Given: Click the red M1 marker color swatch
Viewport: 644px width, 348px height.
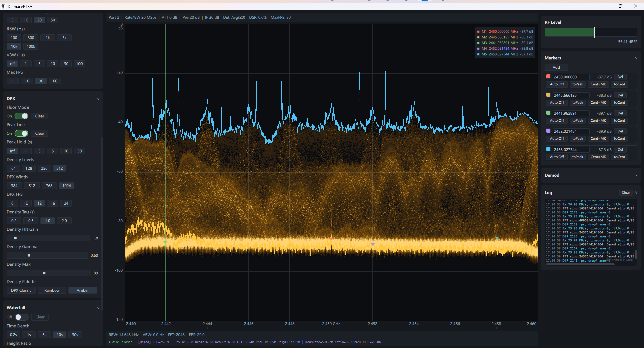Looking at the screenshot, I should tap(548, 77).
